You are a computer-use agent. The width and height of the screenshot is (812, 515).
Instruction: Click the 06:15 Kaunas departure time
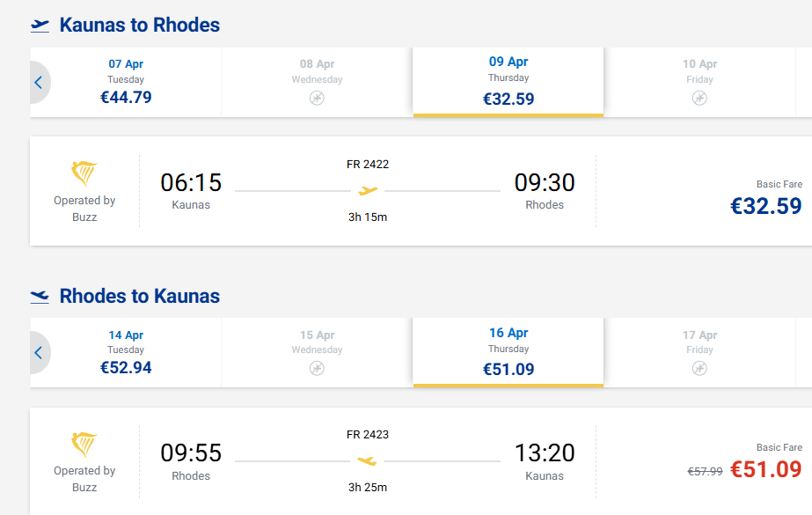point(191,183)
